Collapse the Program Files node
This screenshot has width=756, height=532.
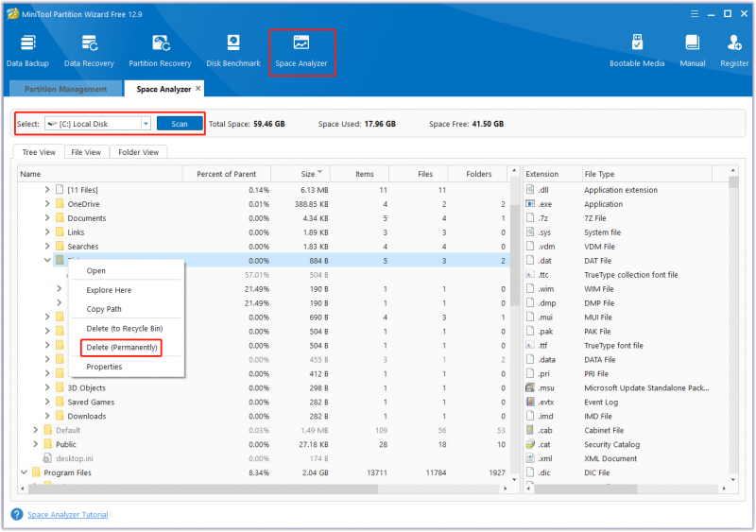pos(24,472)
